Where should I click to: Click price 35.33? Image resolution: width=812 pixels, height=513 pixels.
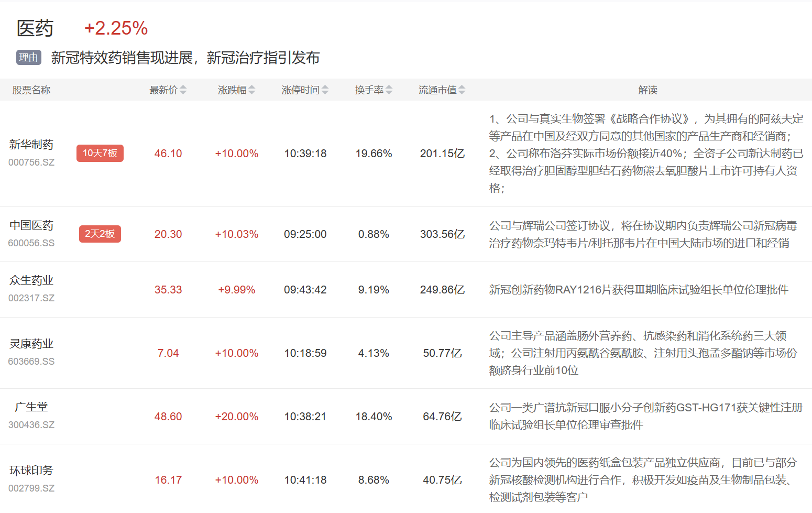[168, 290]
